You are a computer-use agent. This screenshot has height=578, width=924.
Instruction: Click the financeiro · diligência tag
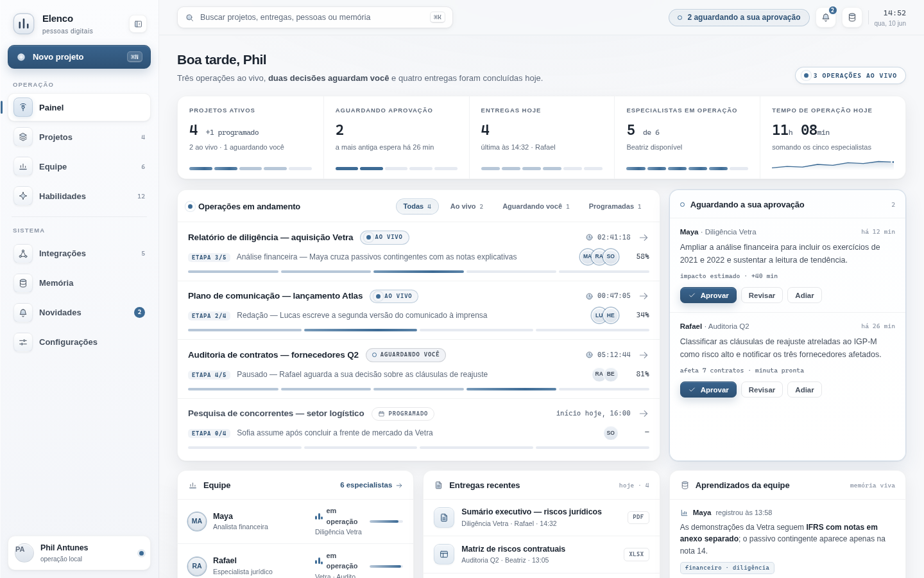727,568
